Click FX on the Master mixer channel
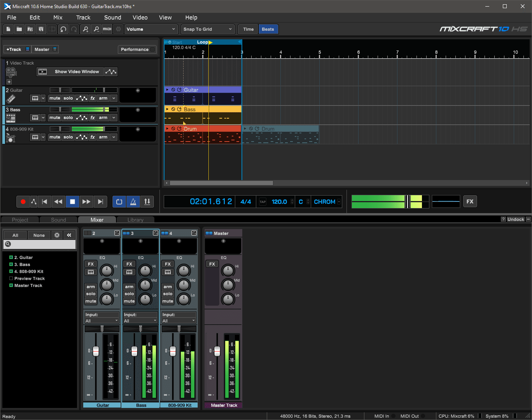Viewport: 532px width, 420px height. pos(212,264)
